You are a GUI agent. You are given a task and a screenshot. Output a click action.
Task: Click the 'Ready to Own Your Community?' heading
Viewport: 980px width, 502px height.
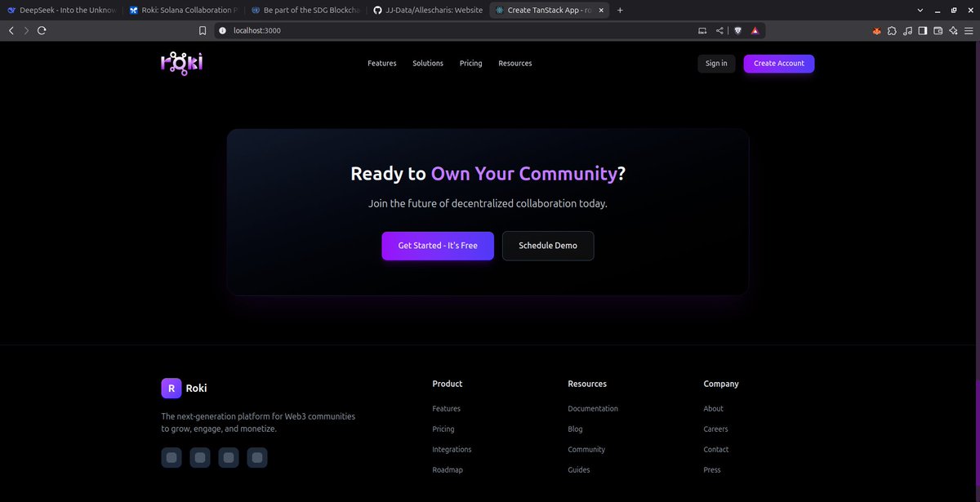pyautogui.click(x=488, y=173)
